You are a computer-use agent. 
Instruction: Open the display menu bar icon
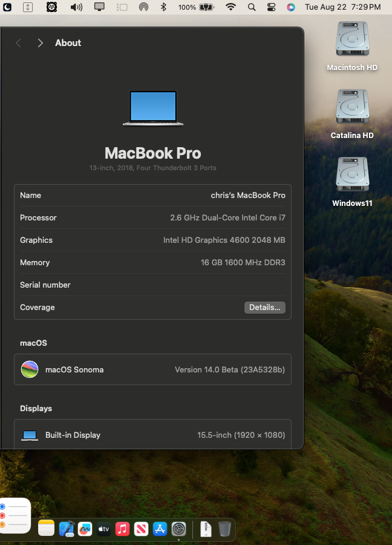pos(99,7)
